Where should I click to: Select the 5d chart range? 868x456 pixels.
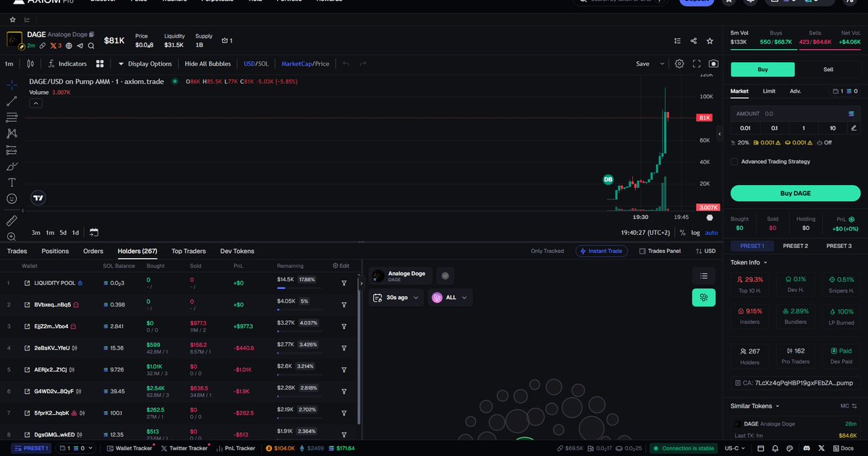point(63,233)
